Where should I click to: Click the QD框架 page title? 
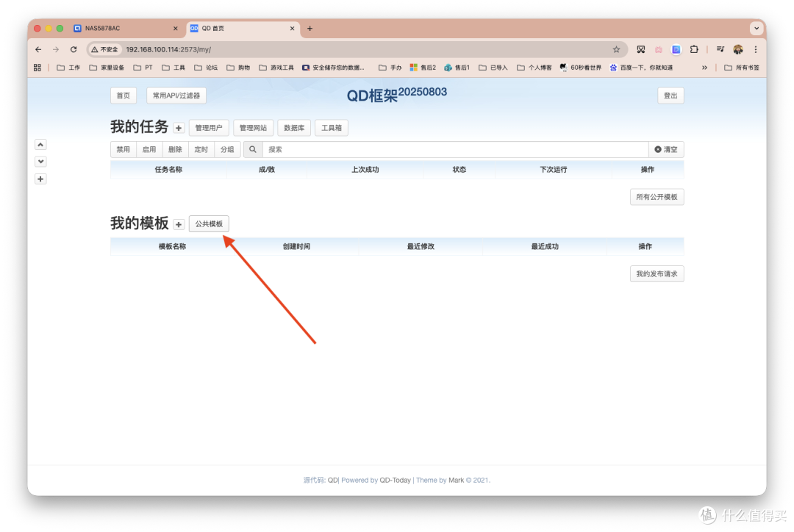pyautogui.click(x=397, y=94)
